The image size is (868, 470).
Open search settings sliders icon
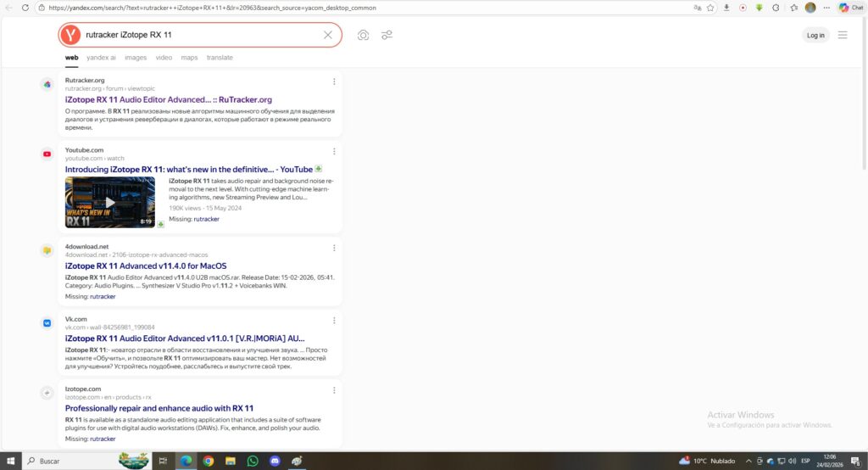[387, 35]
